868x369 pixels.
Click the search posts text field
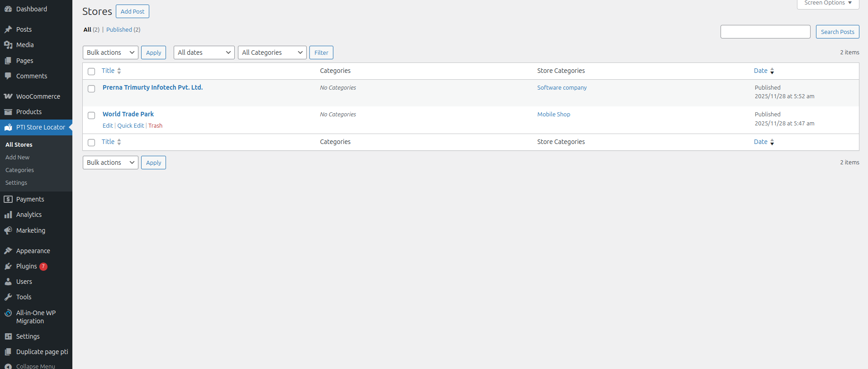[x=765, y=32]
